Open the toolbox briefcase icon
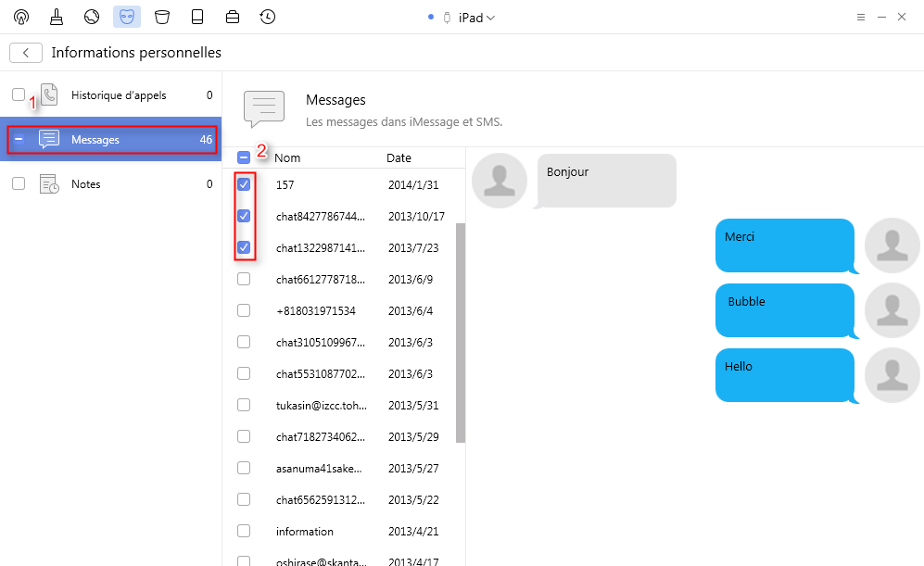 [233, 17]
